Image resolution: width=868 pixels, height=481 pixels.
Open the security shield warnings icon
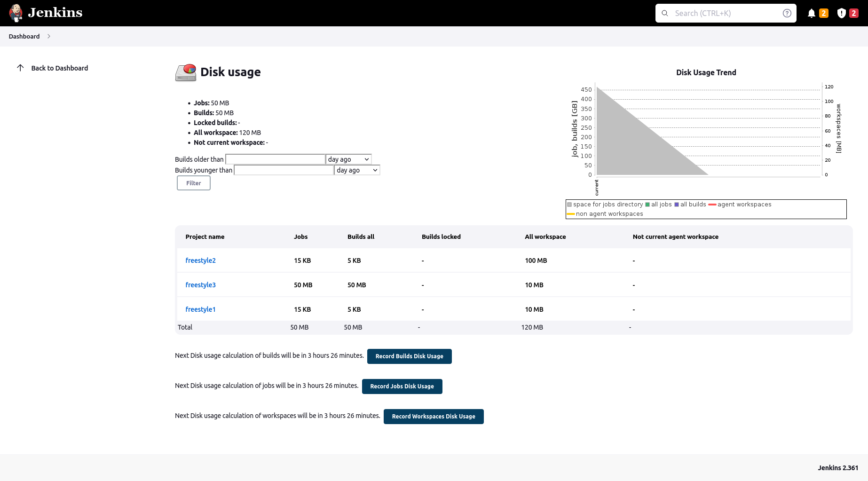tap(842, 13)
